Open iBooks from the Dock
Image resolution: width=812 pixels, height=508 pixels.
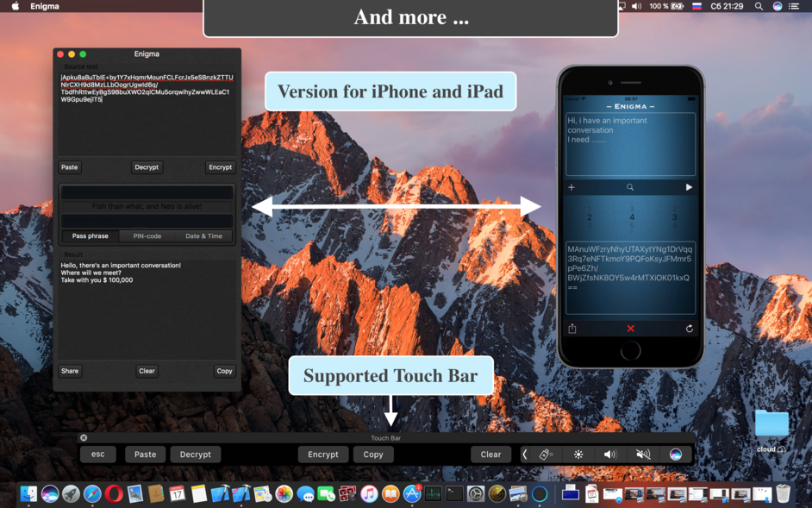390,494
